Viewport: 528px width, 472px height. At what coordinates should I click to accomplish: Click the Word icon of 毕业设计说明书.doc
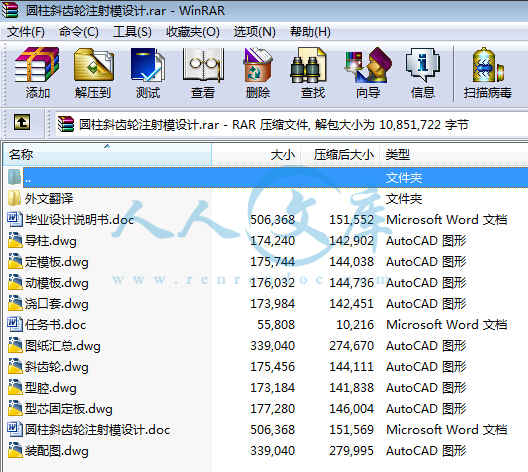[x=14, y=219]
